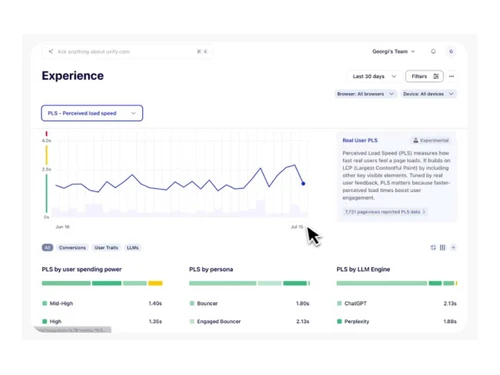Click the columns layout icon

coord(442,247)
